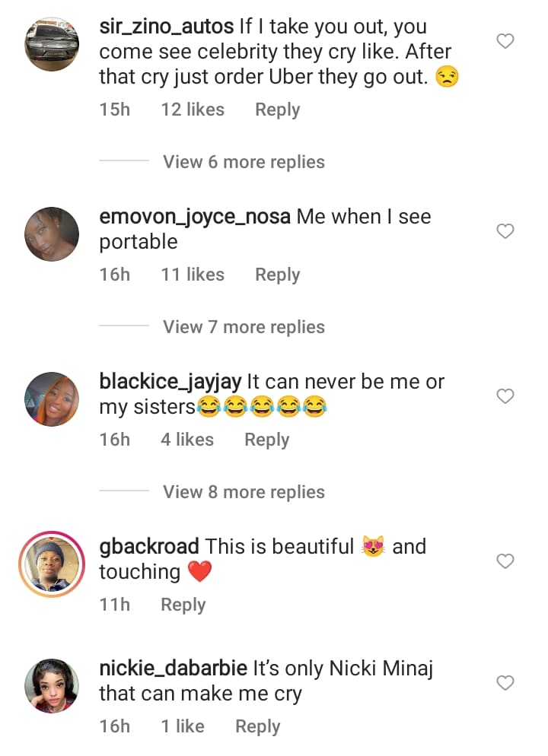Reply to emovon_joyce_nosa comment
Screen dimensions: 548x756
click(x=277, y=275)
